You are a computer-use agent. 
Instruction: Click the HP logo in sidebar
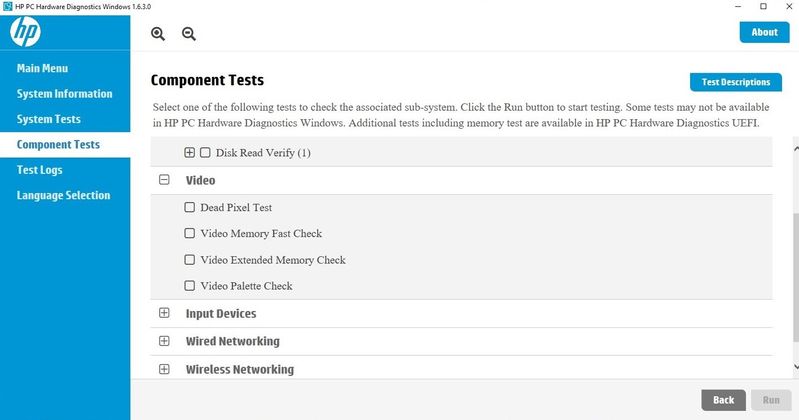click(x=25, y=32)
